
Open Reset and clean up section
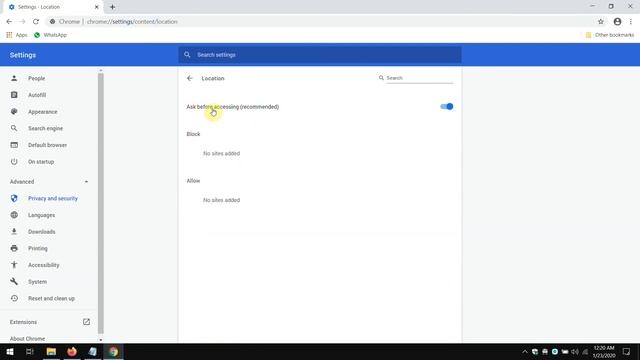tap(51, 299)
